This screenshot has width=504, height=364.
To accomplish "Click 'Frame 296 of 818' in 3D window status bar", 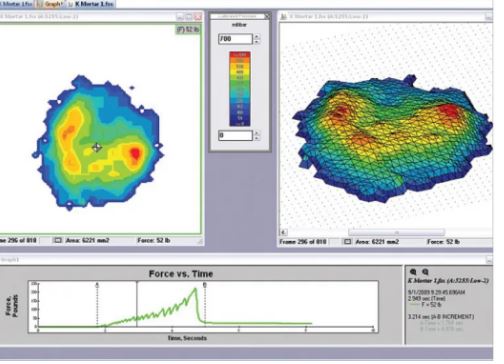I will (303, 242).
